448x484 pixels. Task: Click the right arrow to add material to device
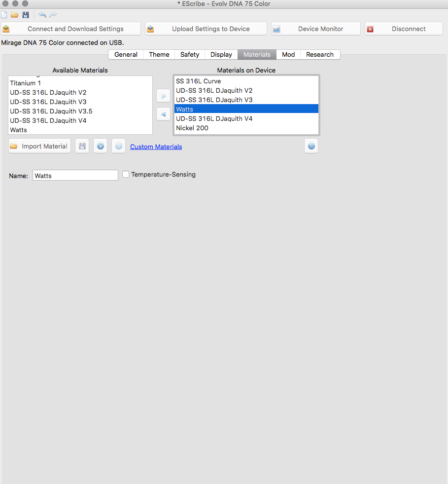pyautogui.click(x=163, y=96)
